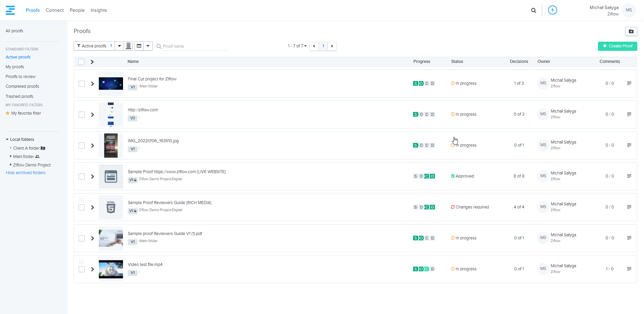The height and width of the screenshot is (314, 644).
Task: Tick the select-all checkbox in header
Action: (81, 62)
